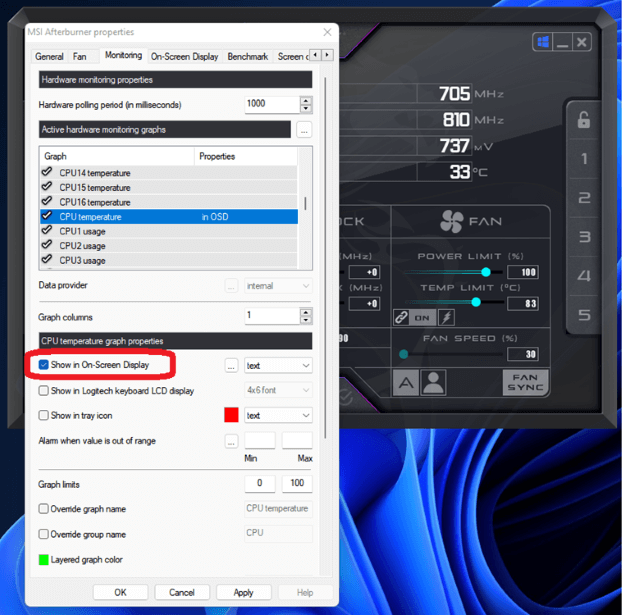Open the tray icon text dropdown
The image size is (622, 615).
278,415
